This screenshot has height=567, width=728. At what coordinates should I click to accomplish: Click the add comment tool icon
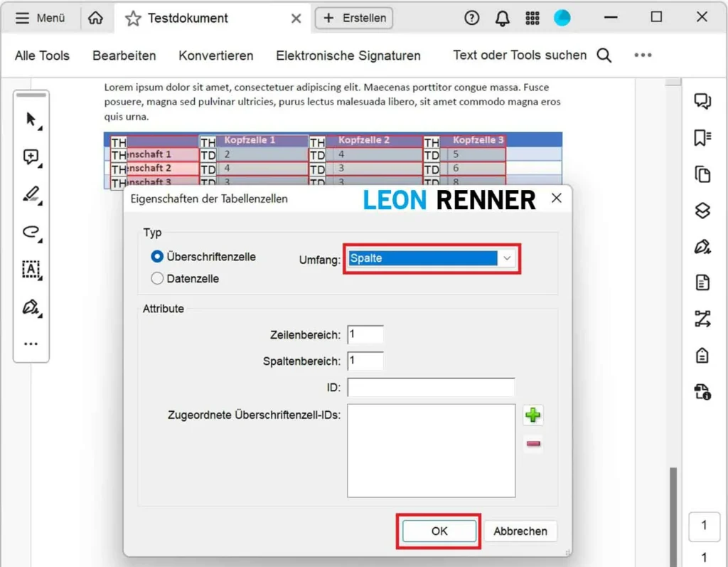pos(31,157)
